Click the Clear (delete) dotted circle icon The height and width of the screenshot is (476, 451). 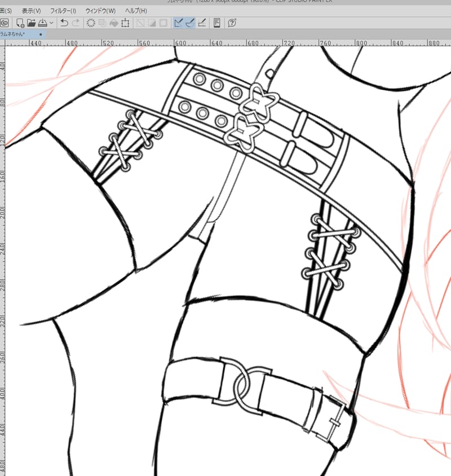point(91,23)
